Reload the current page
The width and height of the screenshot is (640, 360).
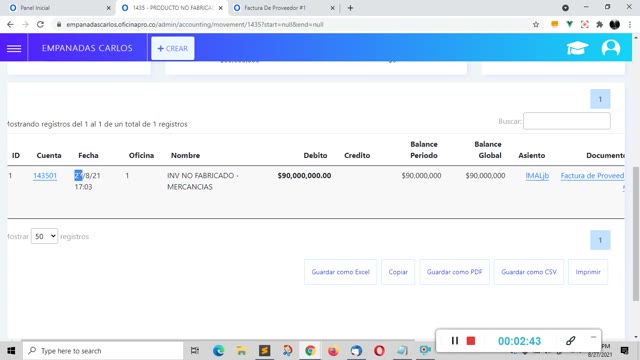[x=40, y=24]
